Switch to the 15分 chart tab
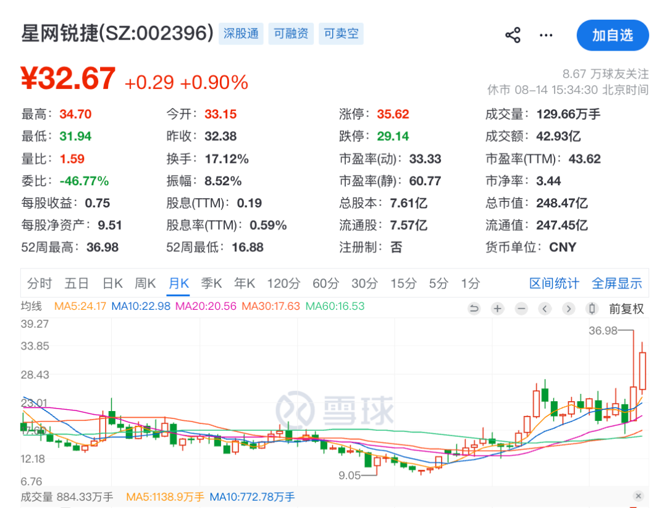This screenshot has width=667, height=508. click(x=404, y=283)
